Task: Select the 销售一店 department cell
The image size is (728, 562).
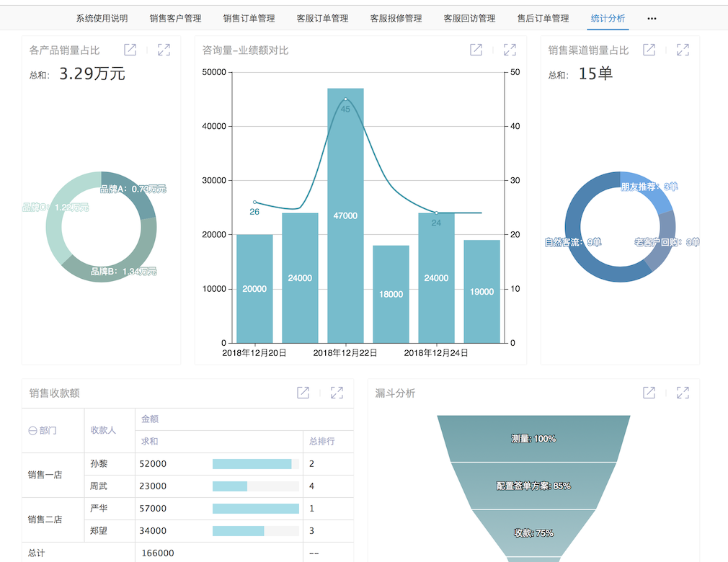Action: pos(53,475)
